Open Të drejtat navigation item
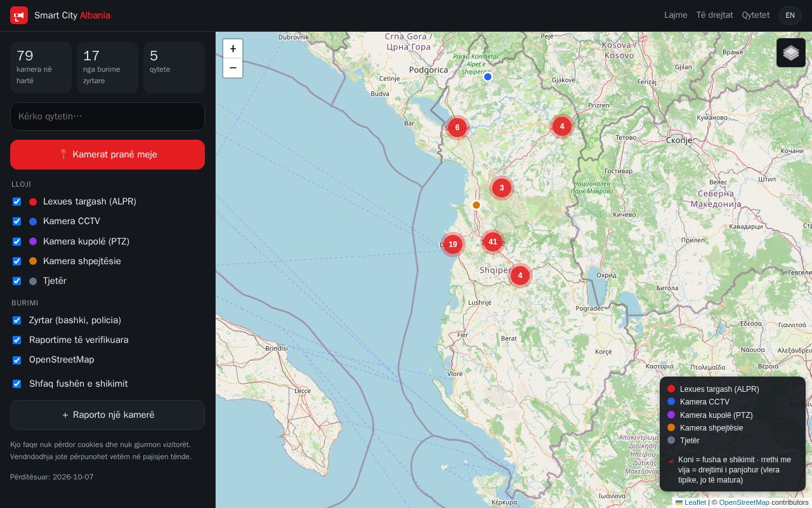This screenshot has width=812, height=508. point(714,15)
